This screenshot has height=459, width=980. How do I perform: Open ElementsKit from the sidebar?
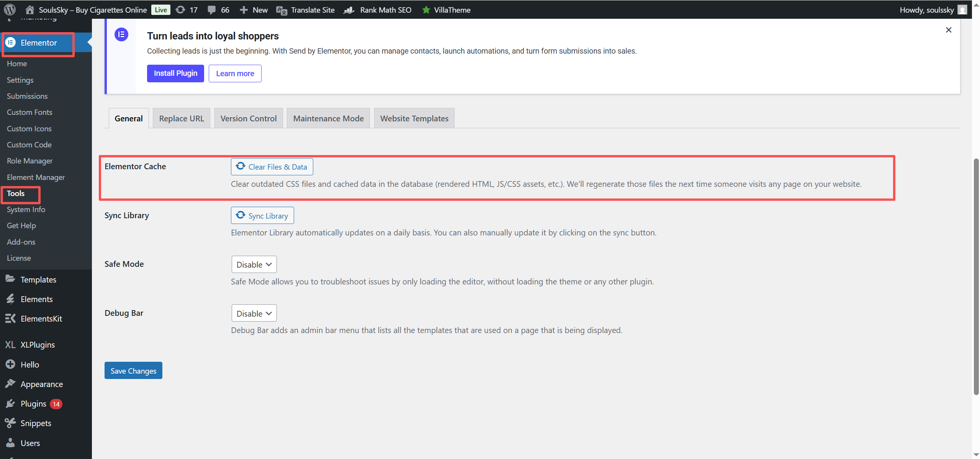click(41, 319)
